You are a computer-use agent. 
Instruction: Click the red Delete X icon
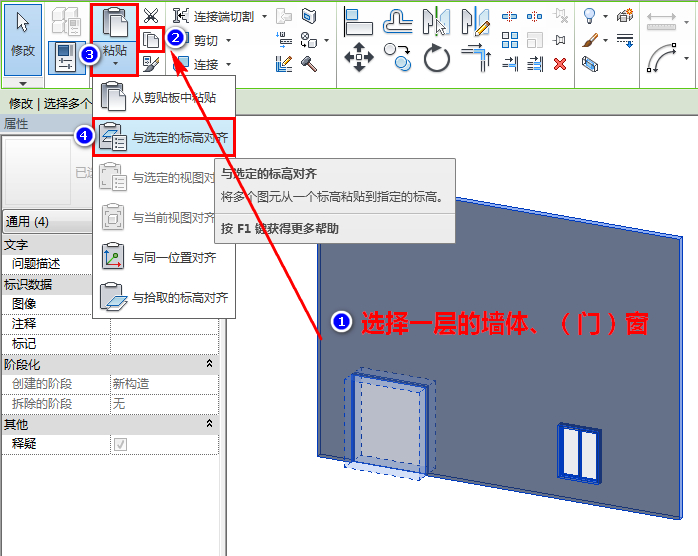[560, 64]
